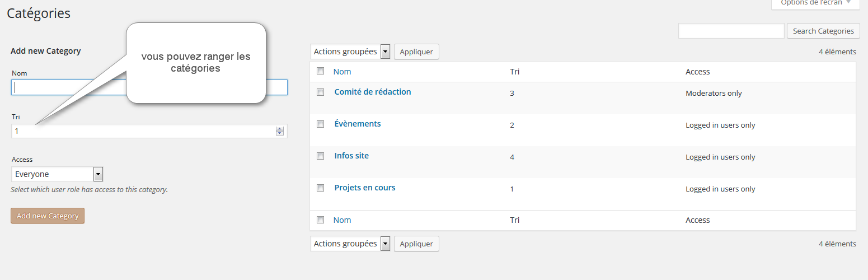Sort by the Nom column header link
Viewport: 868px width, 280px height.
[x=342, y=72]
